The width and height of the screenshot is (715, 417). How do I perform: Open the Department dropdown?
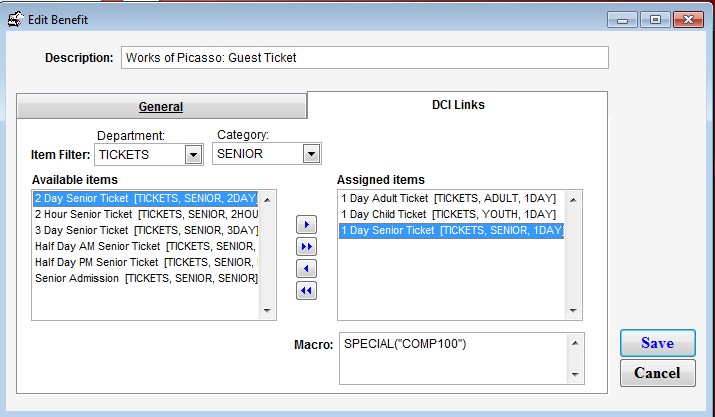[193, 154]
